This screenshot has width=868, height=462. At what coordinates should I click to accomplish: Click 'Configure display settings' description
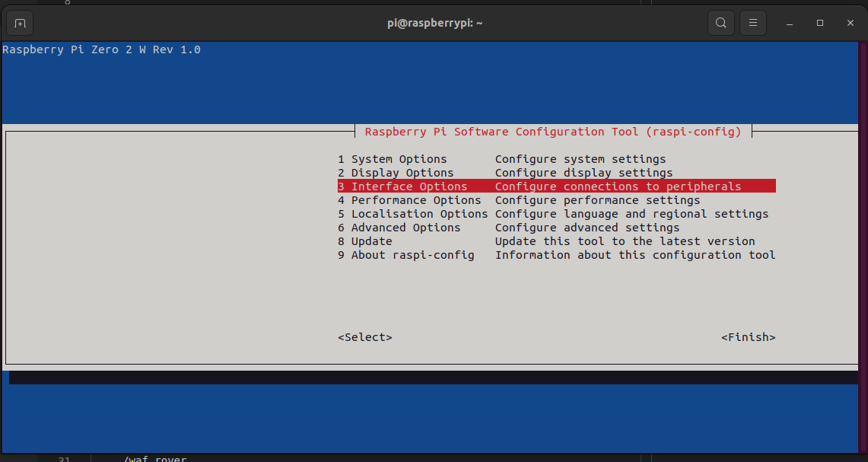tap(583, 173)
